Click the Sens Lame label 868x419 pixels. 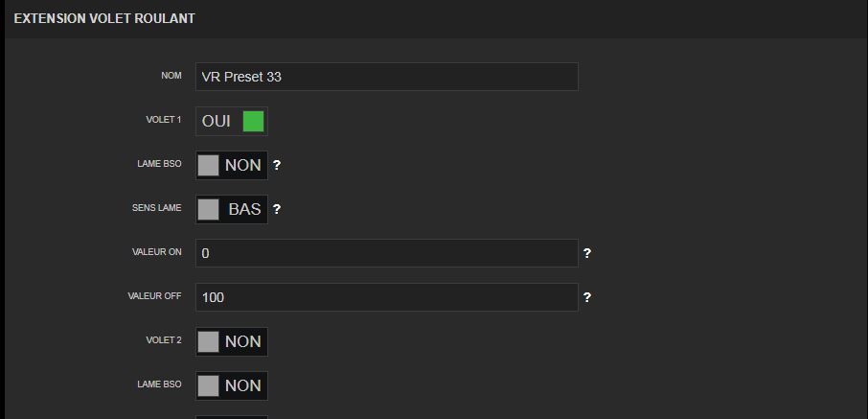click(x=156, y=208)
